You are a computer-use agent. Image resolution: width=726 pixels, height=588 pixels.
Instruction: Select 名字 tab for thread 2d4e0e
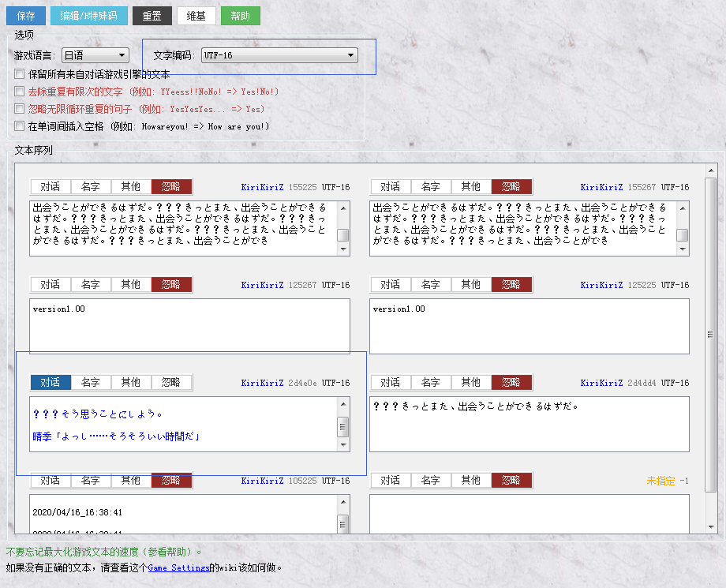pyautogui.click(x=91, y=383)
